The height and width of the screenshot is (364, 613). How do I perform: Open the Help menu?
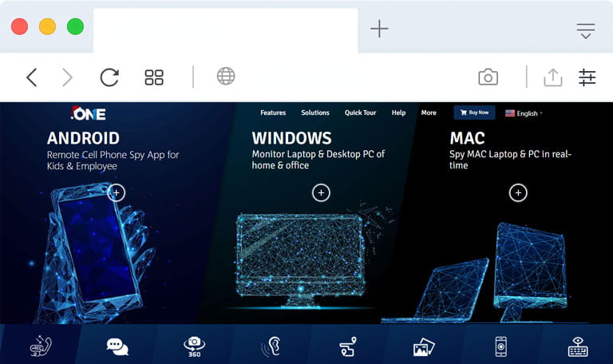click(398, 113)
